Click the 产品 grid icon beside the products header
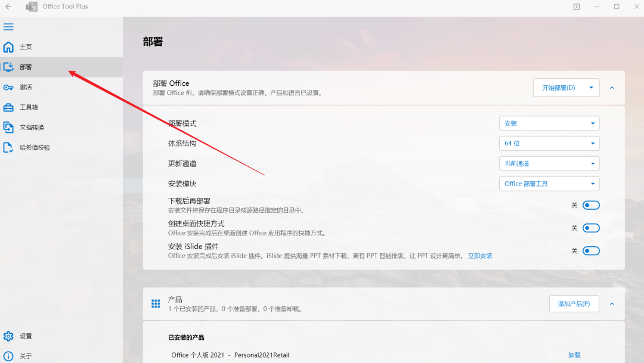The height and width of the screenshot is (363, 644). point(155,303)
